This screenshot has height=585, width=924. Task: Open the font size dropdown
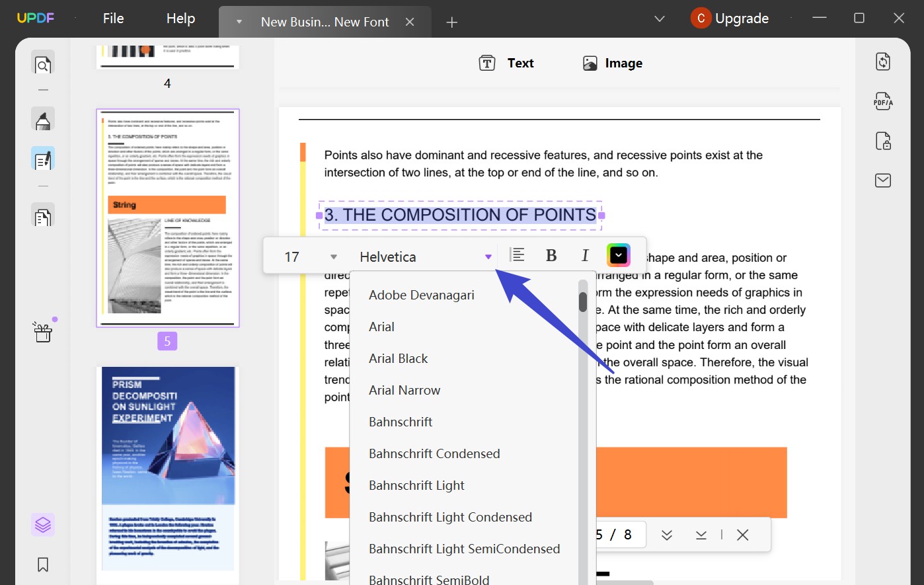click(x=334, y=256)
